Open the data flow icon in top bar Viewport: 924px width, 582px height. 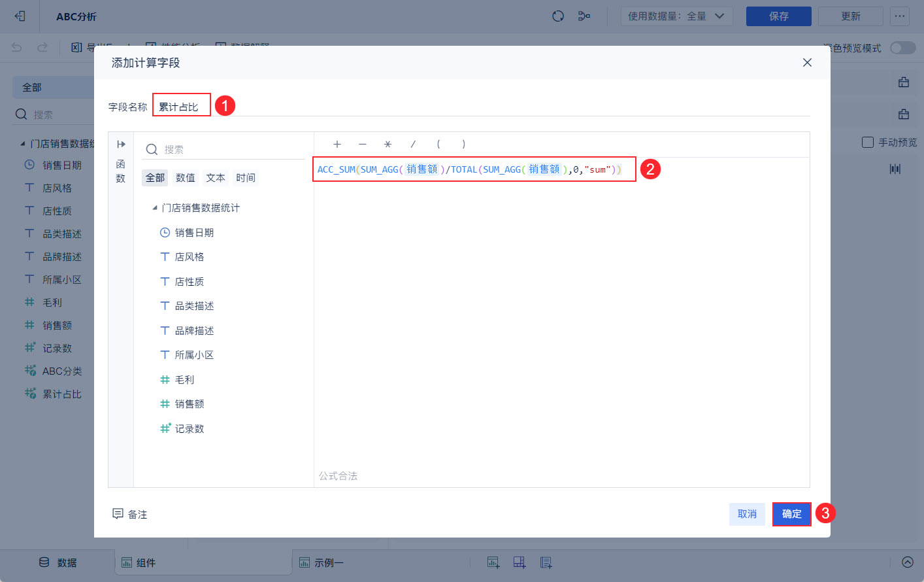pos(584,16)
